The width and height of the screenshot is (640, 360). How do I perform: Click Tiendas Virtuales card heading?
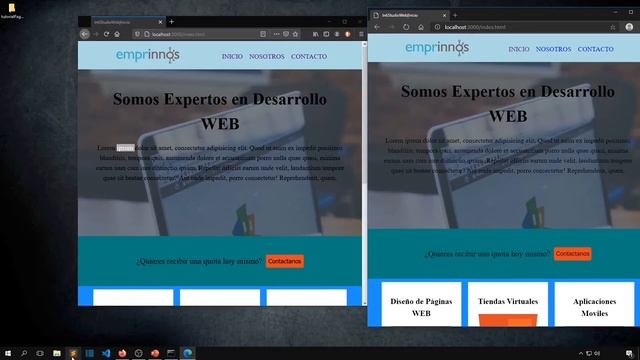click(508, 301)
